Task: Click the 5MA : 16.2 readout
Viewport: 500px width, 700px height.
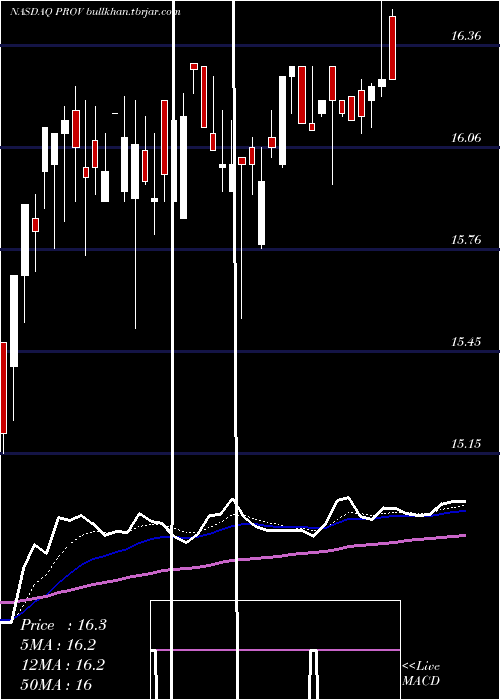Action: [x=58, y=645]
